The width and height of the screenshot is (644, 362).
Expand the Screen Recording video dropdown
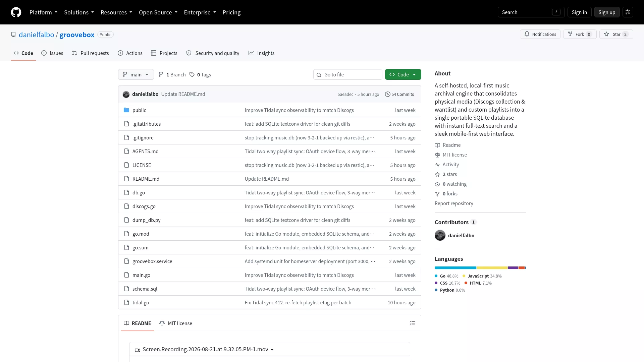[272, 350]
